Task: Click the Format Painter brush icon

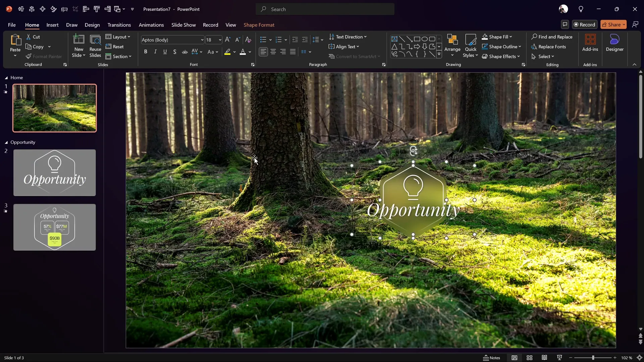Action: click(29, 56)
